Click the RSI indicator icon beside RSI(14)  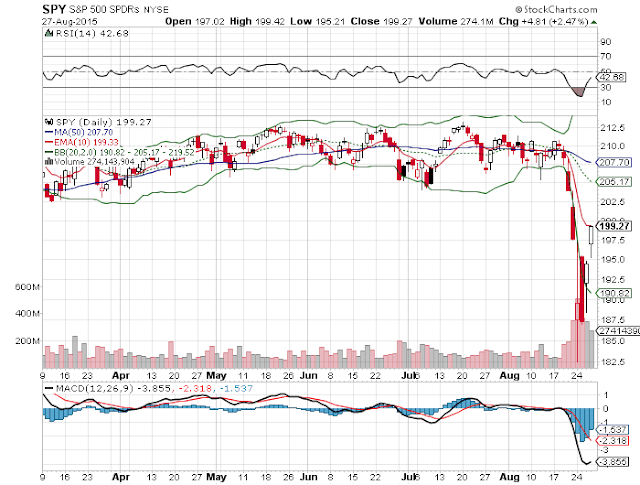[49, 33]
